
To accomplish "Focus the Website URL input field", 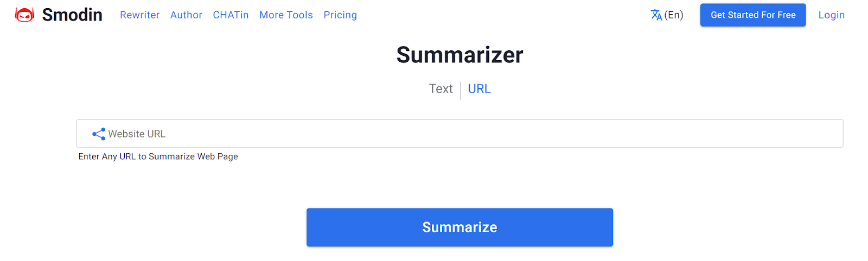I will pyautogui.click(x=459, y=134).
